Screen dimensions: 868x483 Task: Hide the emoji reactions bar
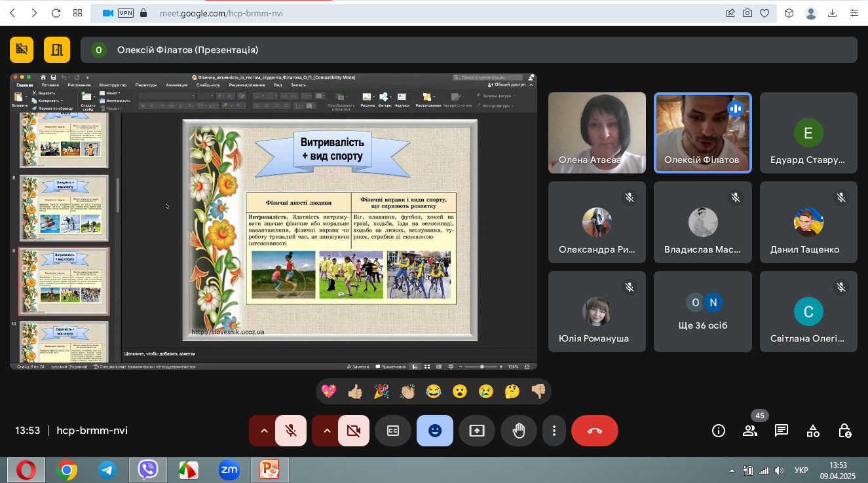click(x=435, y=431)
